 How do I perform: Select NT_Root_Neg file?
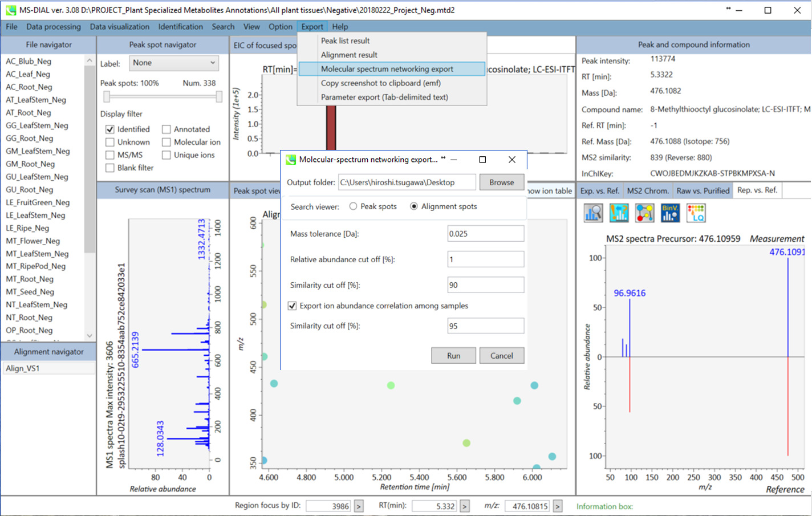click(x=29, y=318)
